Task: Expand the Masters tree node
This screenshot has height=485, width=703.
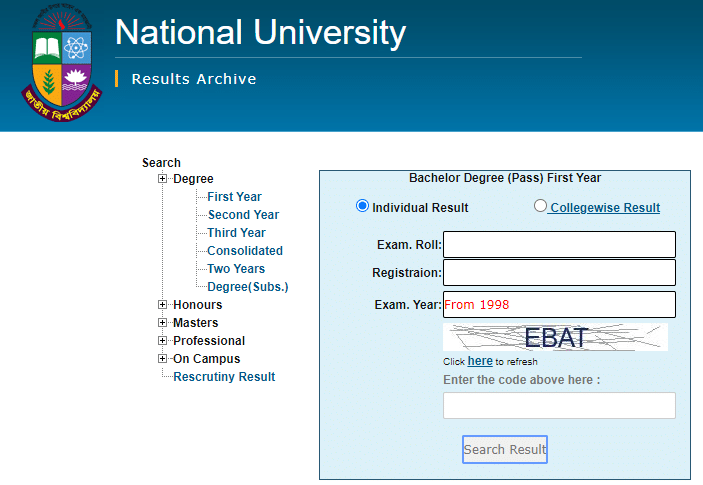Action: [162, 322]
